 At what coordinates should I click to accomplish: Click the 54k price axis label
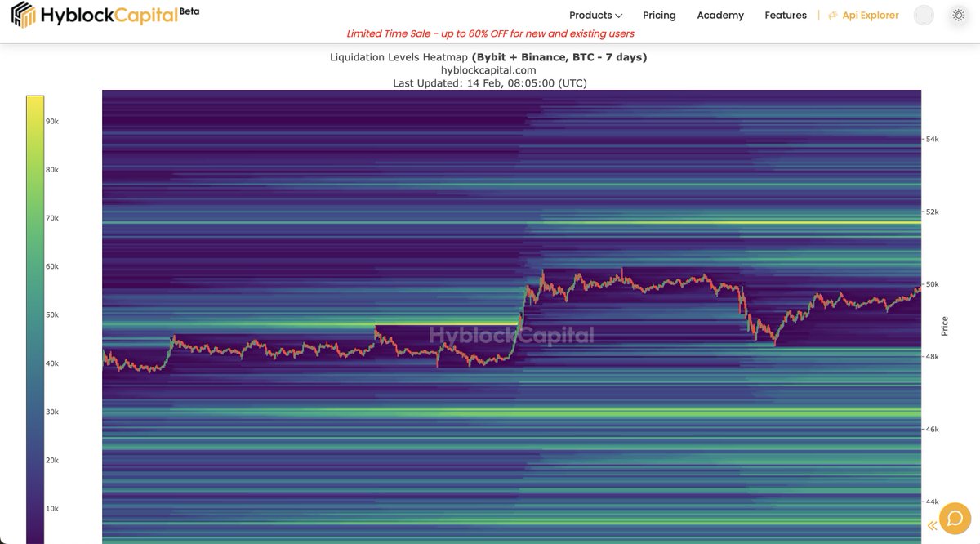932,140
